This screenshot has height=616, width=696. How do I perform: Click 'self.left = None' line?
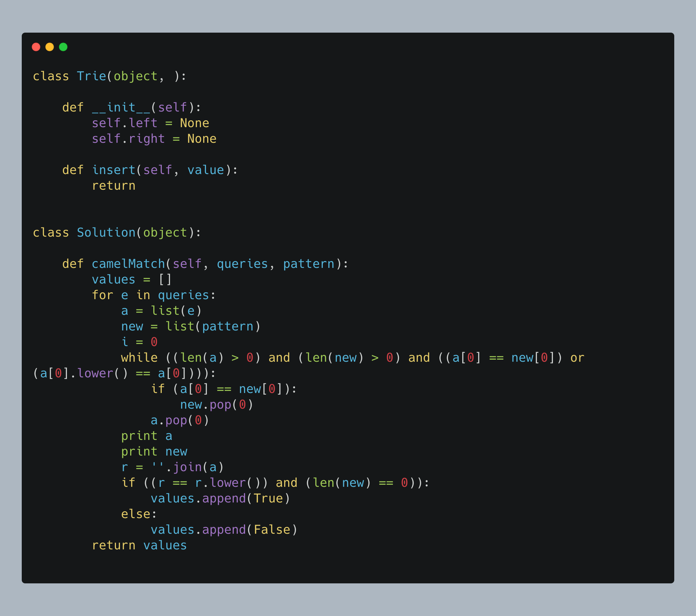click(x=150, y=123)
